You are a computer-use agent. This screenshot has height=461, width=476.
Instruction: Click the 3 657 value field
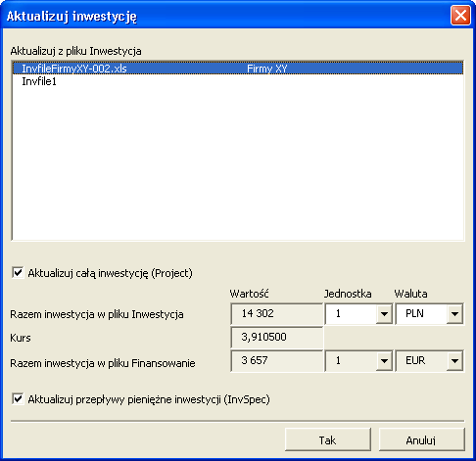[277, 361]
